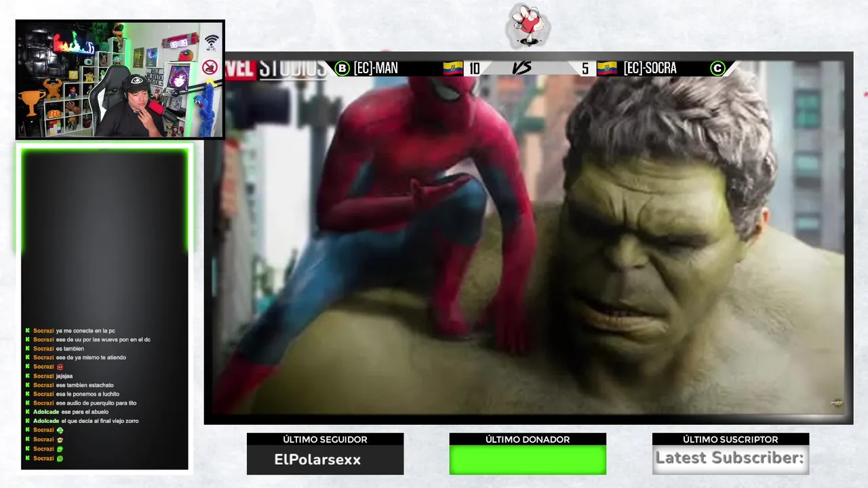Click the ÚLTIMO SUSCRIPTOR header
868x488 pixels.
tap(730, 439)
